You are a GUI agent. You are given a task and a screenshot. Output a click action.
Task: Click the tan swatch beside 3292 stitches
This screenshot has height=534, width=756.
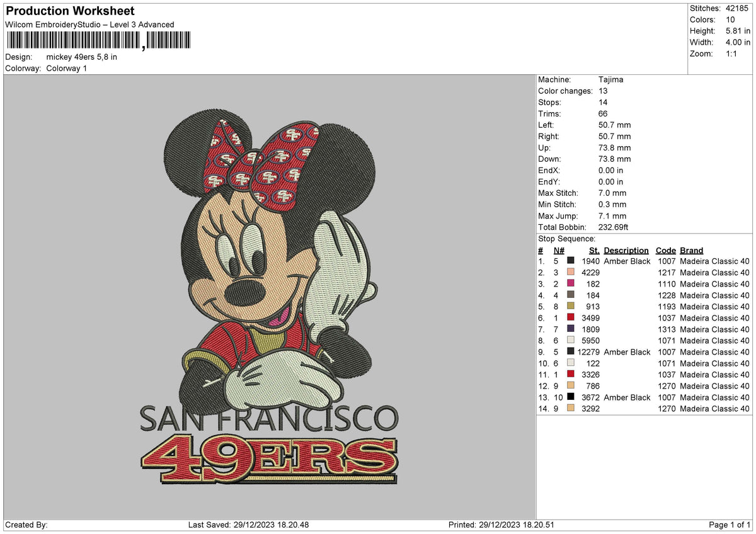point(571,407)
